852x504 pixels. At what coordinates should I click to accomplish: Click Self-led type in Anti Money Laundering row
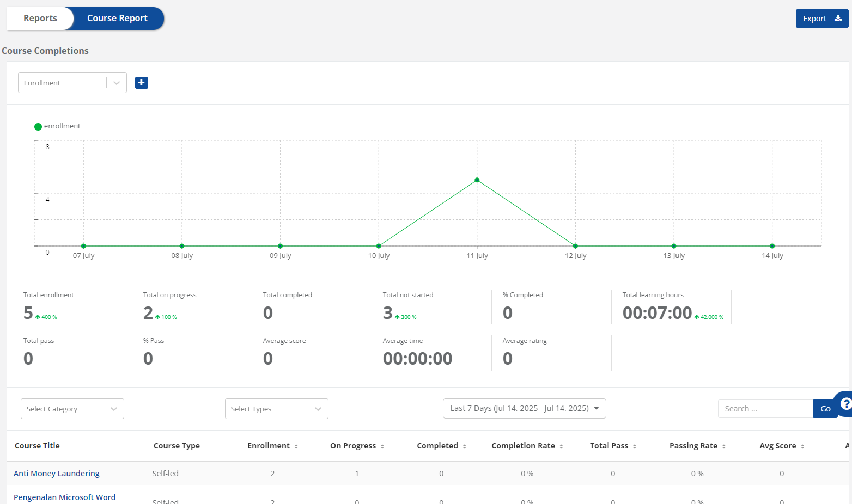pyautogui.click(x=166, y=474)
